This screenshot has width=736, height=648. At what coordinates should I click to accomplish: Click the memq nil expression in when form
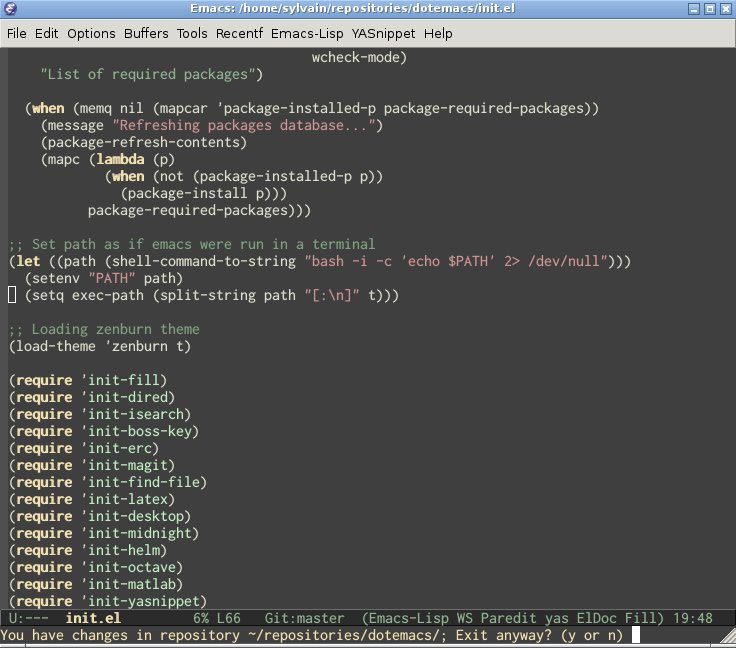tap(112, 108)
